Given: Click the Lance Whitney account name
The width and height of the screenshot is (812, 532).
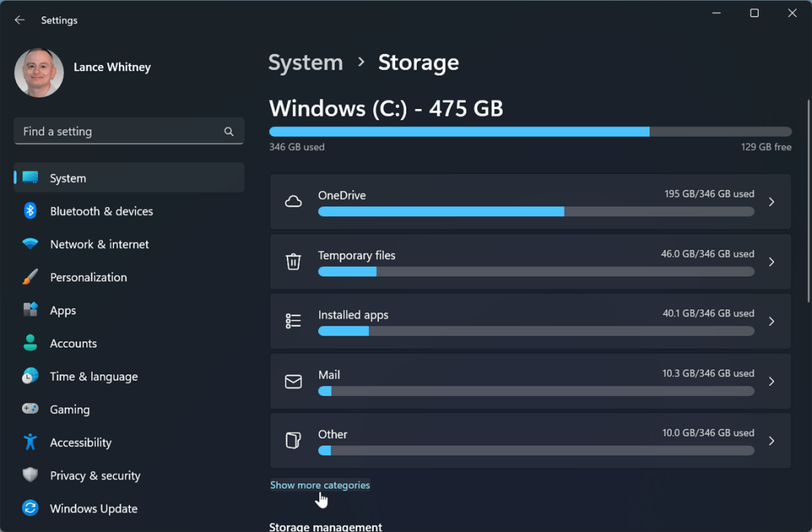Looking at the screenshot, I should click(x=112, y=67).
